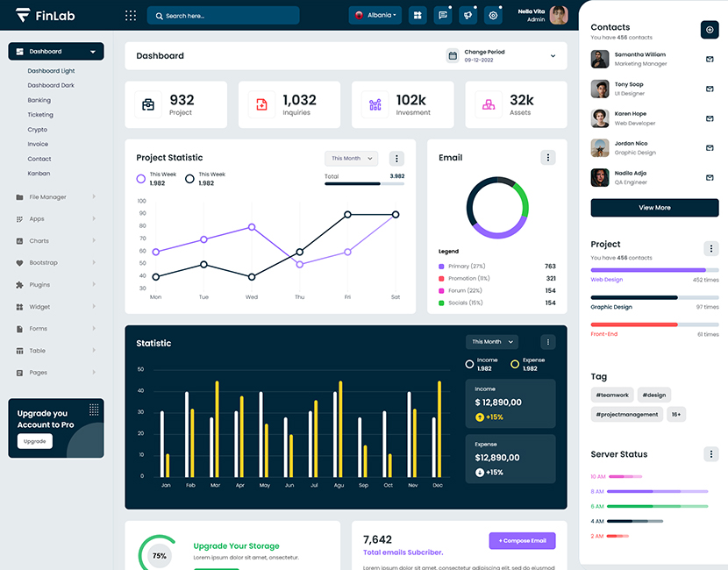The image size is (728, 570).
Task: Click mail icon next to Samantha William
Action: (x=710, y=60)
